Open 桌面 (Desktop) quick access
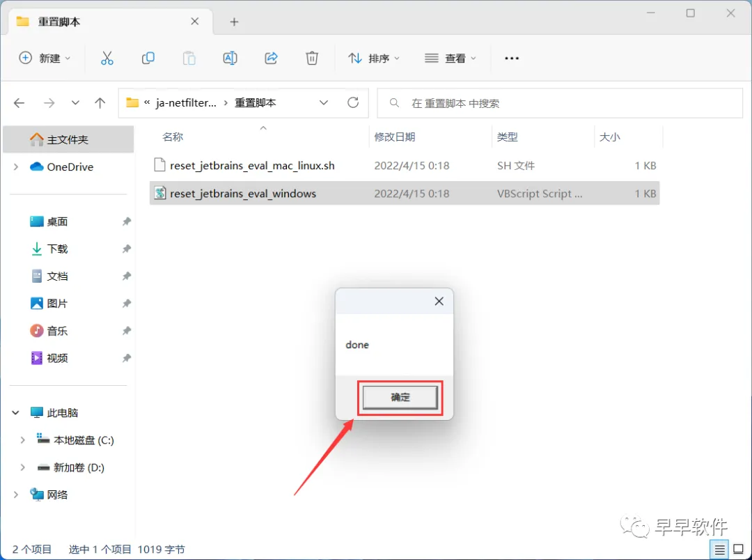752x560 pixels. point(57,221)
